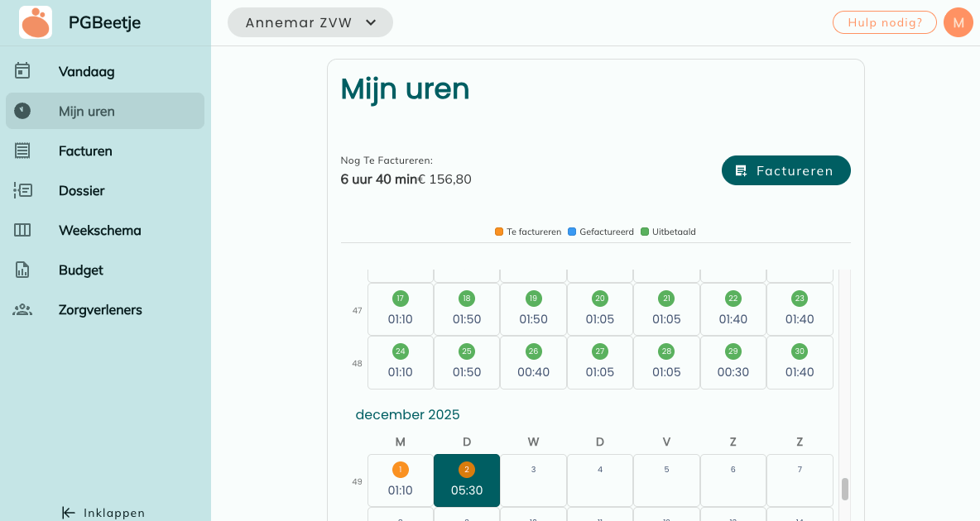Click the orange Te factureren color swatch

point(497,232)
